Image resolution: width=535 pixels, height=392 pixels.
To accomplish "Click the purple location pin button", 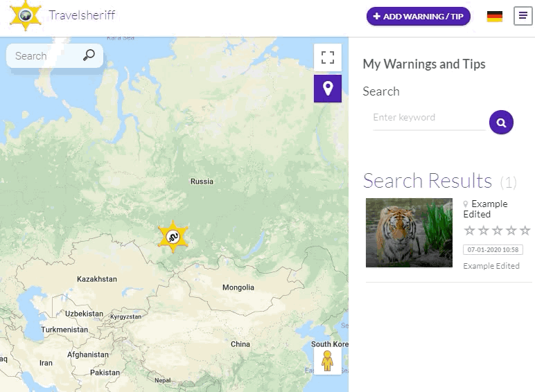I will (x=328, y=89).
